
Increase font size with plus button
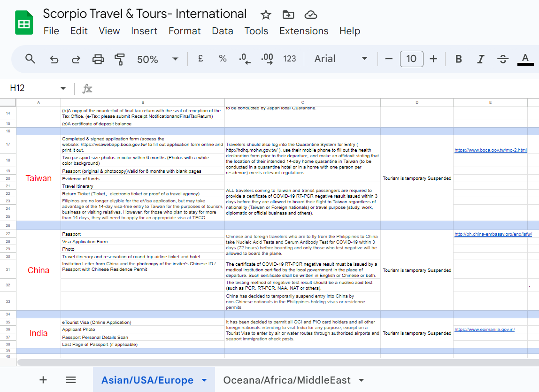[433, 59]
